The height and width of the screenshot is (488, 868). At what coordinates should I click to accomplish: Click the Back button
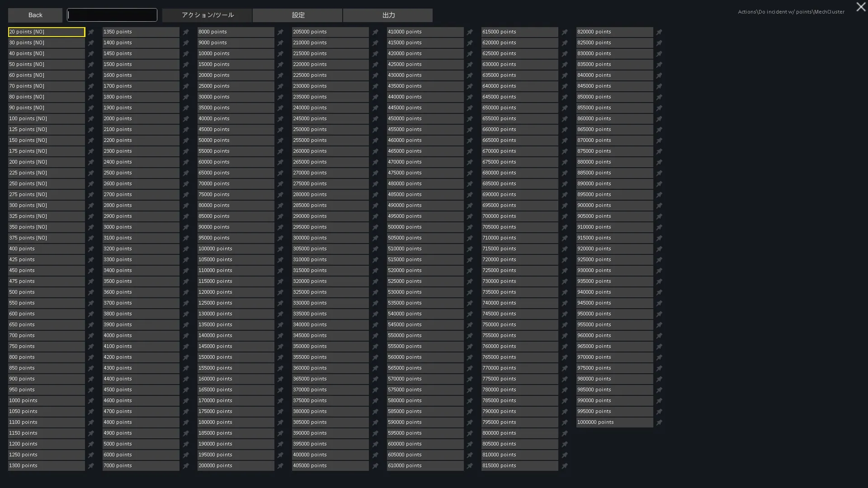[x=35, y=15]
